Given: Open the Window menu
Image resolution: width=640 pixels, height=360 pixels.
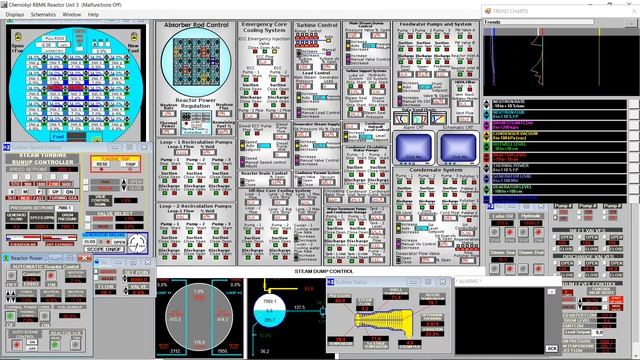Looking at the screenshot, I should point(71,14).
